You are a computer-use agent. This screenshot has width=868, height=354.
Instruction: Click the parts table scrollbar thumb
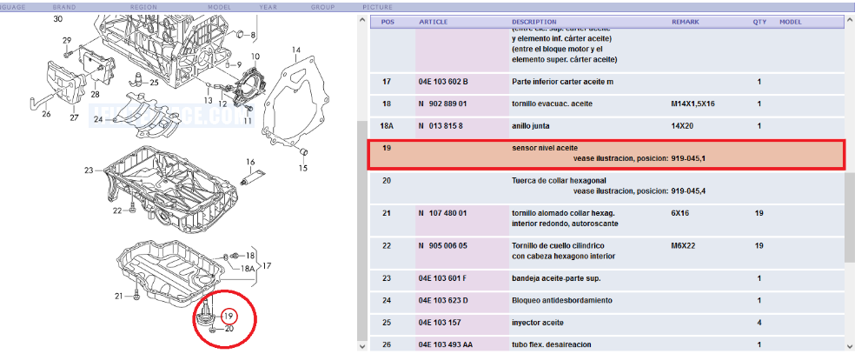coord(851,217)
